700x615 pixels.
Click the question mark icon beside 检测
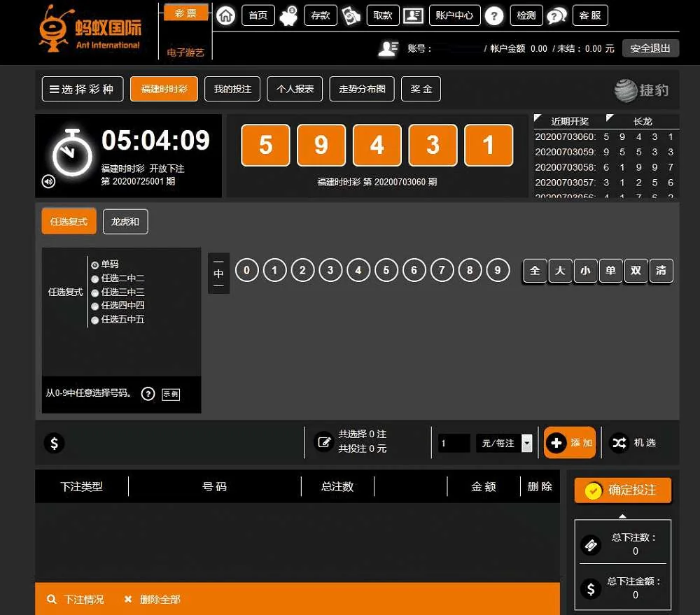coord(494,16)
